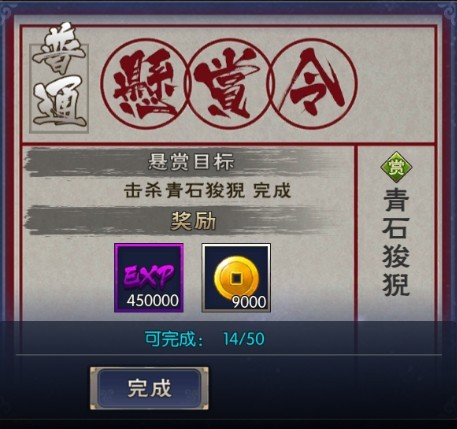Click the 14/50 completion counter
This screenshot has width=457, height=429.
click(244, 339)
